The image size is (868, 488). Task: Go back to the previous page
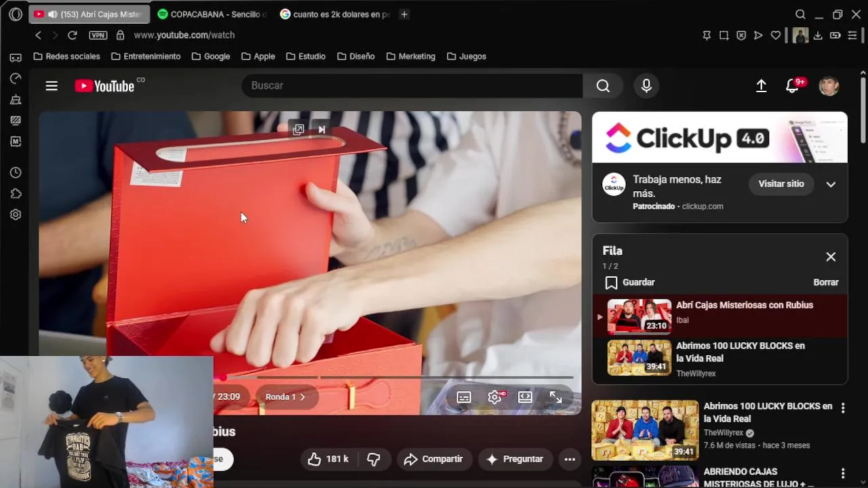pyautogui.click(x=38, y=35)
